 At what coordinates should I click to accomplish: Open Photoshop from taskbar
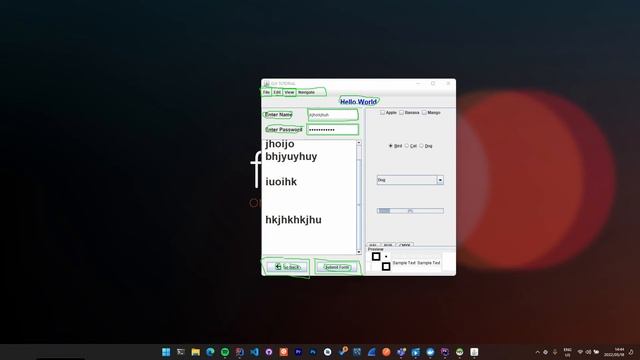click(x=313, y=352)
